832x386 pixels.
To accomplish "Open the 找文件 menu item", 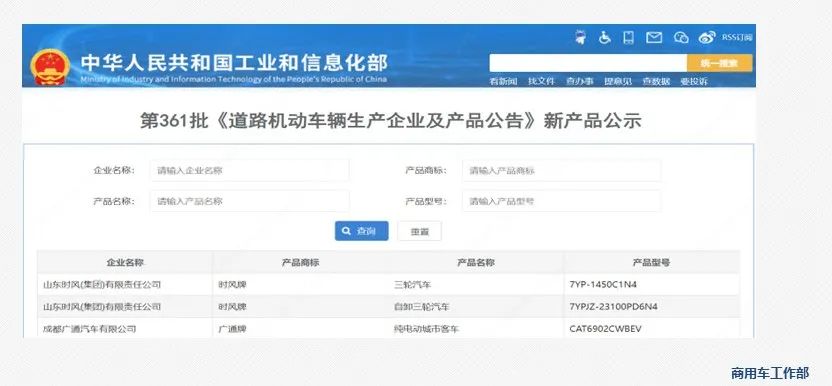I will pos(541,81).
